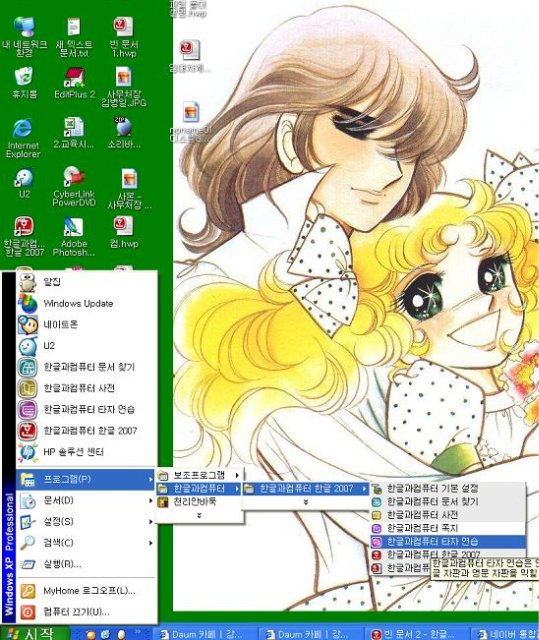Open the 휴지통 recycle bin icon
Image resolution: width=539 pixels, height=640 pixels.
point(24,83)
